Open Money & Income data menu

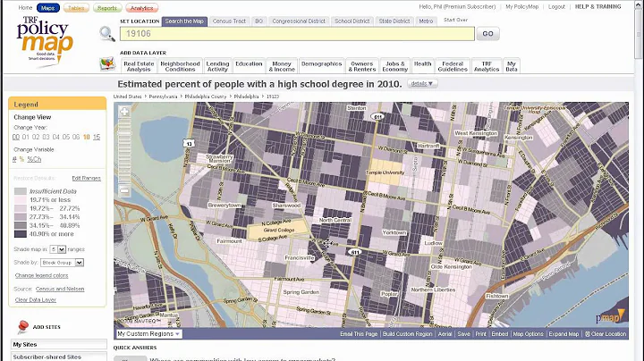click(x=282, y=66)
